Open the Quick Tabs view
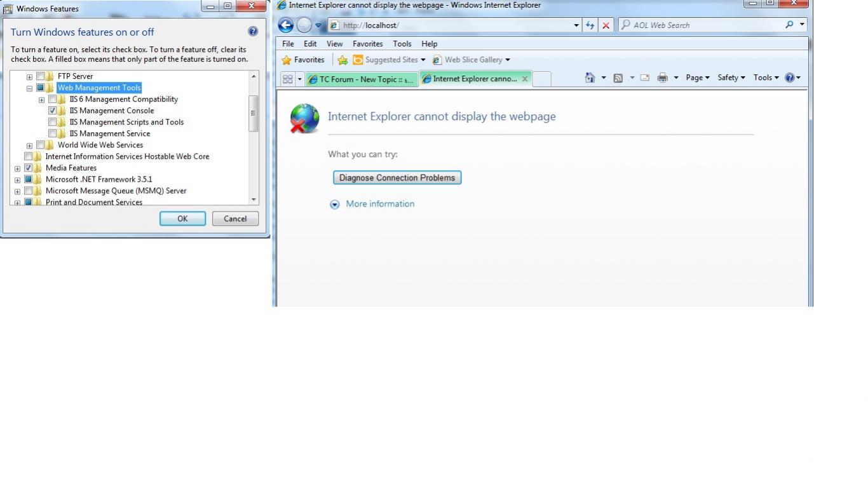Viewport: 868px width, 488px height. 288,78
